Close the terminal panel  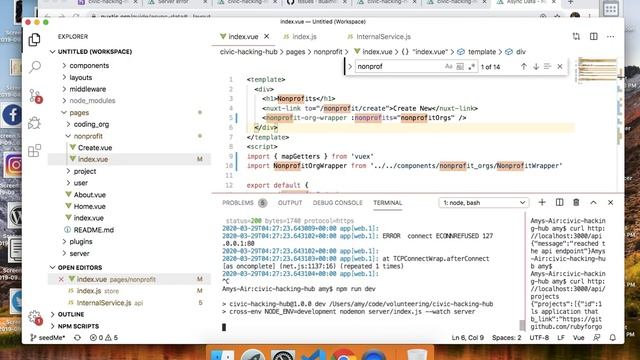[611, 202]
